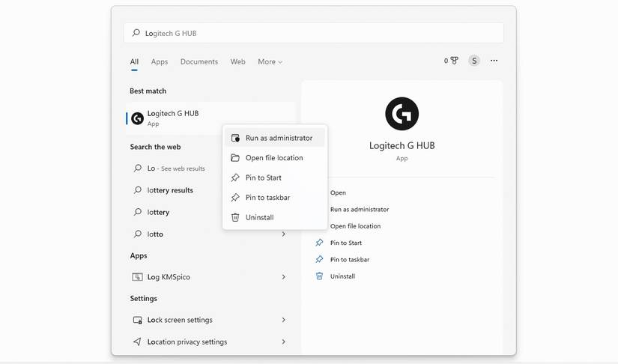
Task: Click the lottery results web suggestion
Action: [170, 190]
